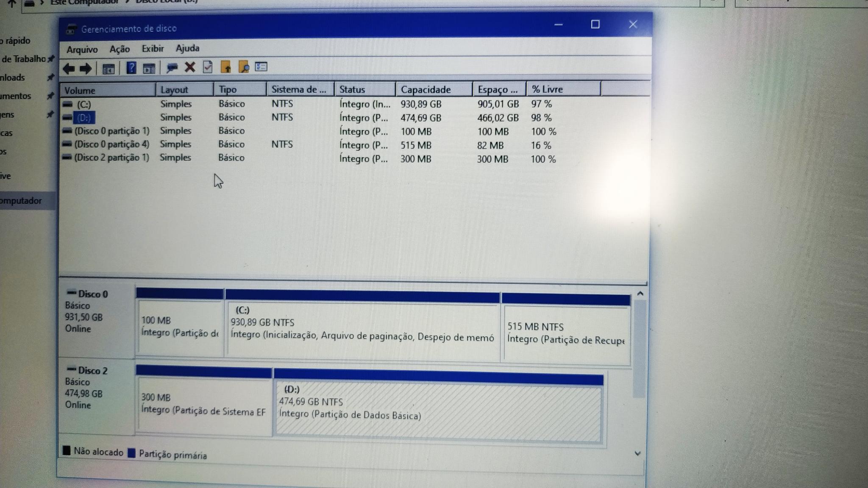Image resolution: width=868 pixels, height=488 pixels.
Task: Sort by the Tipo column header
Action: (240, 89)
